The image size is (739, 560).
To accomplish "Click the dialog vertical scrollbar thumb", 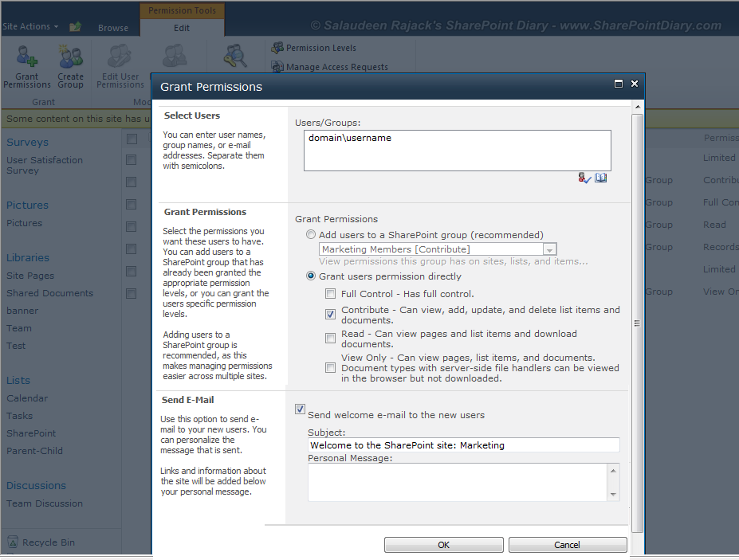I will [x=637, y=323].
